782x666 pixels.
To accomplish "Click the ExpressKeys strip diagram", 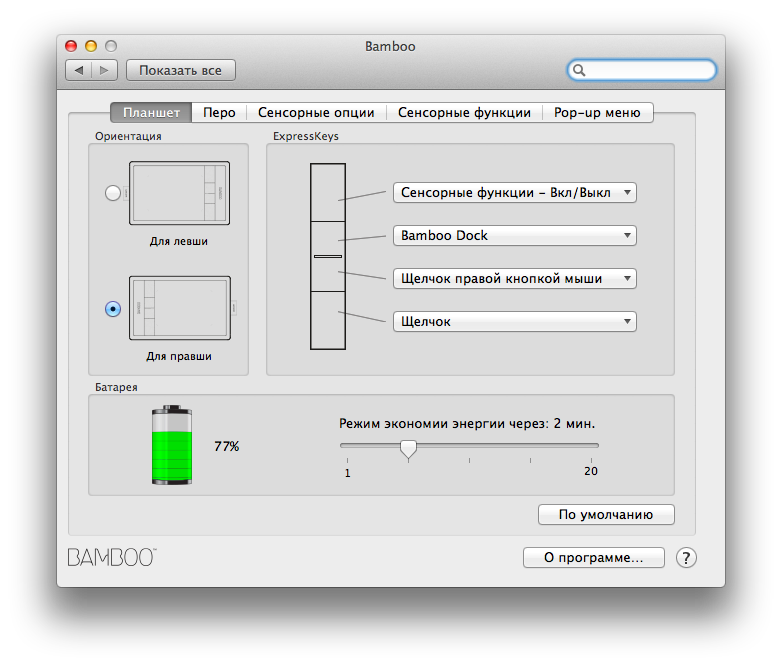I will [x=328, y=256].
